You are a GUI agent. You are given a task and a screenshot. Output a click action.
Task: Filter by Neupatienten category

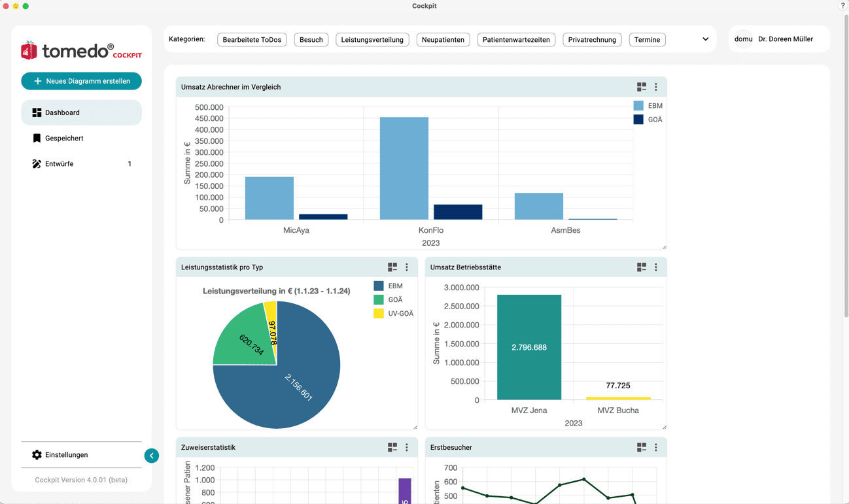coord(443,40)
